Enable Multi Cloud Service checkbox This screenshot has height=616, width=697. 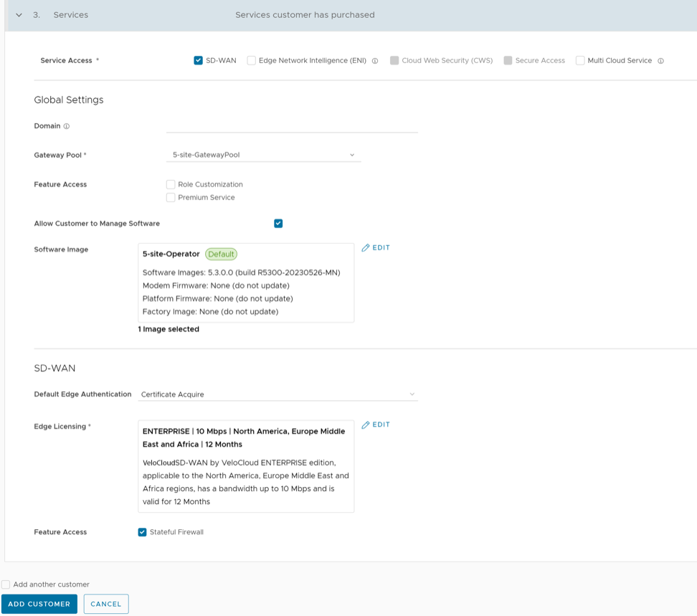click(x=580, y=60)
